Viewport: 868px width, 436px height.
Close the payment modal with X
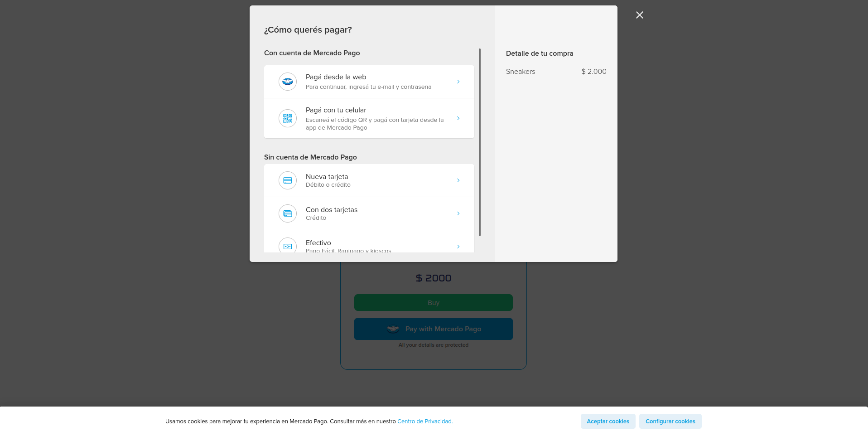point(640,15)
